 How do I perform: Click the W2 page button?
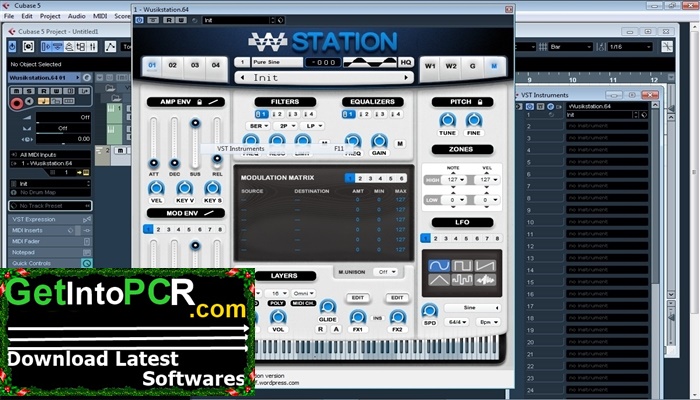451,66
